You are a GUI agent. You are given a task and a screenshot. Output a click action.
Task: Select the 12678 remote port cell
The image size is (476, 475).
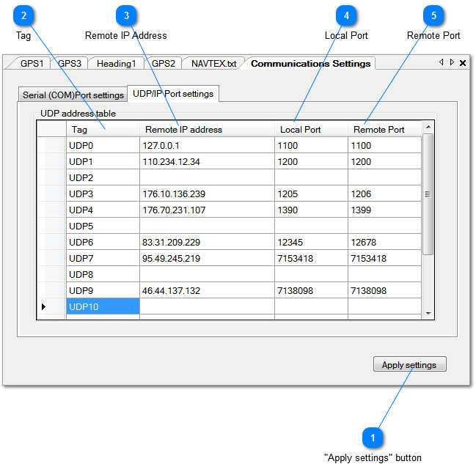pyautogui.click(x=384, y=242)
